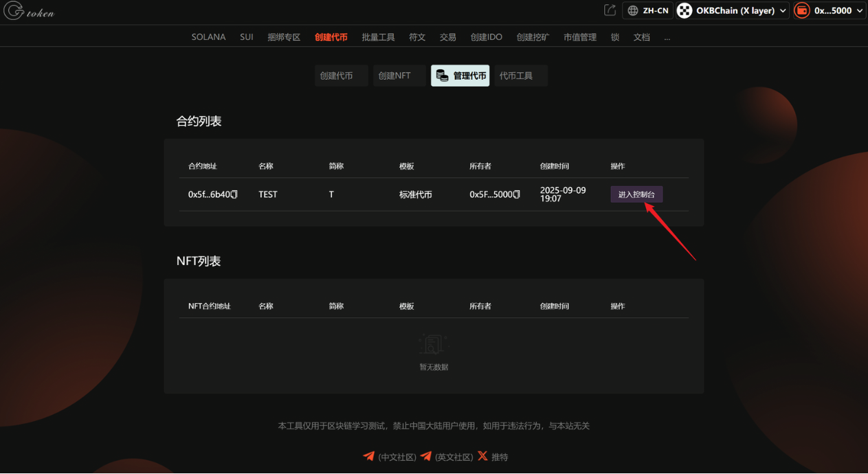868x474 pixels.
Task: Click contract address 0x5f...6b40 text
Action: [x=209, y=194]
